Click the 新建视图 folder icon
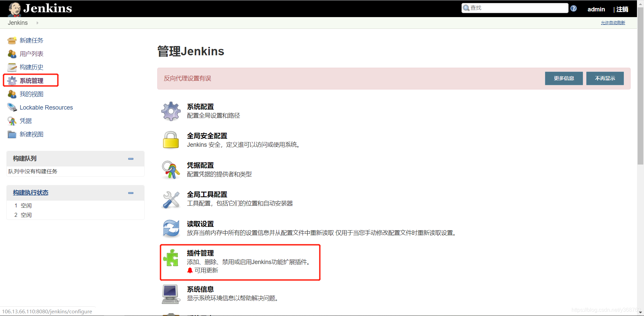Viewport: 644px width, 316px height. pos(12,134)
